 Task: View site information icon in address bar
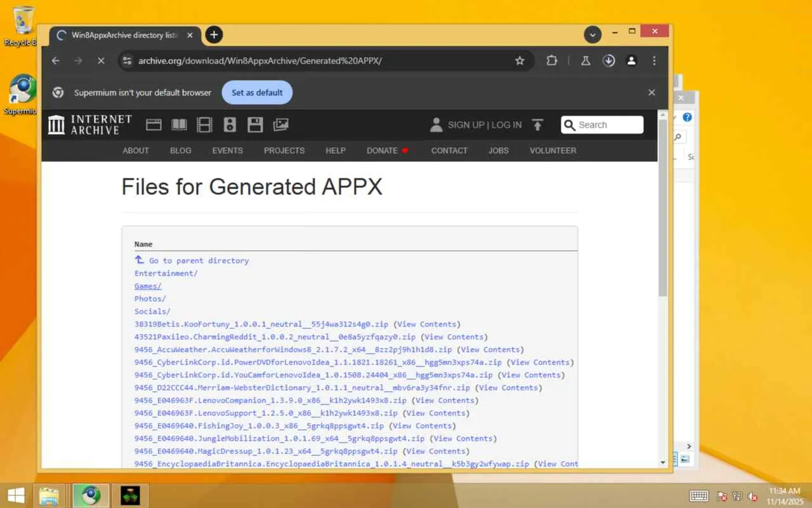coord(127,60)
